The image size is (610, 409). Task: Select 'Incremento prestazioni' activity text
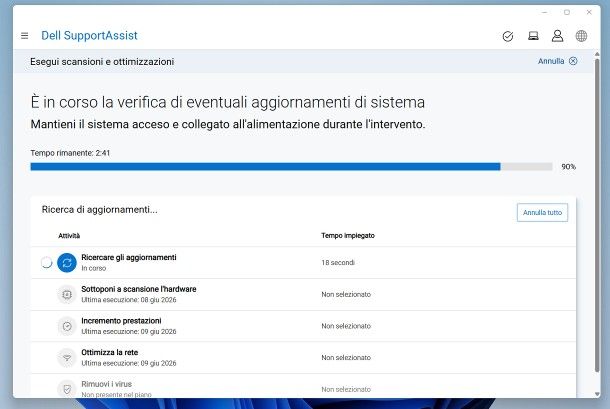coord(121,321)
